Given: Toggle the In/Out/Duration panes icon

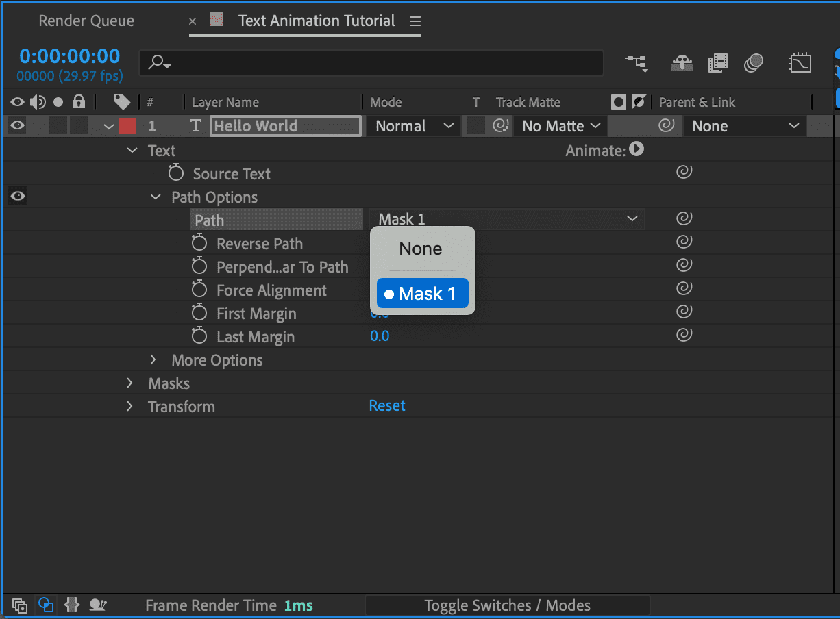Looking at the screenshot, I should [71, 605].
